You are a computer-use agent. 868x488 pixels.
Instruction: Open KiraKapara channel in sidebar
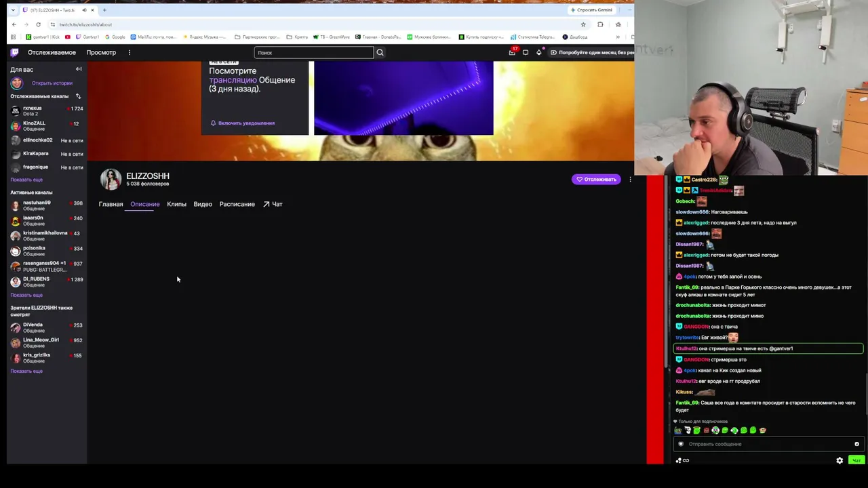point(47,154)
